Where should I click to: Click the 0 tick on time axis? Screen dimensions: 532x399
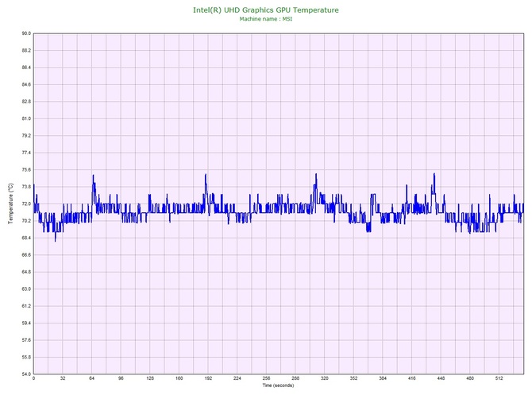pyautogui.click(x=33, y=378)
